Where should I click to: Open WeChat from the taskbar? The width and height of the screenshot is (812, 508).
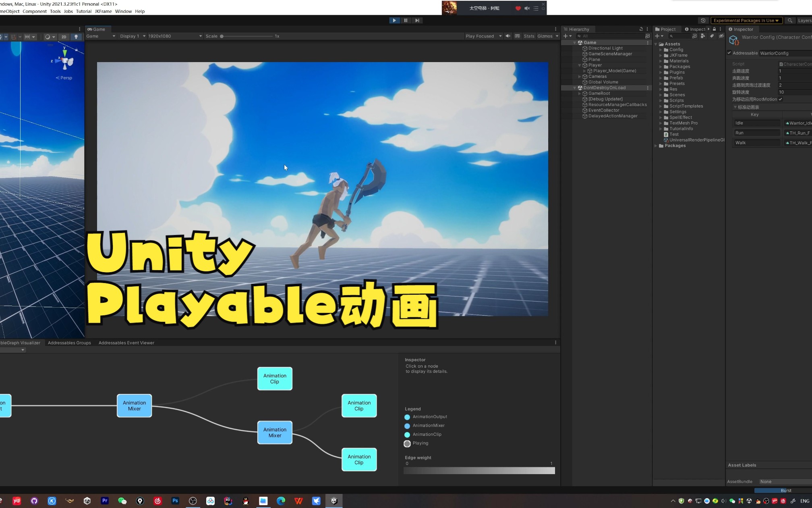click(122, 501)
